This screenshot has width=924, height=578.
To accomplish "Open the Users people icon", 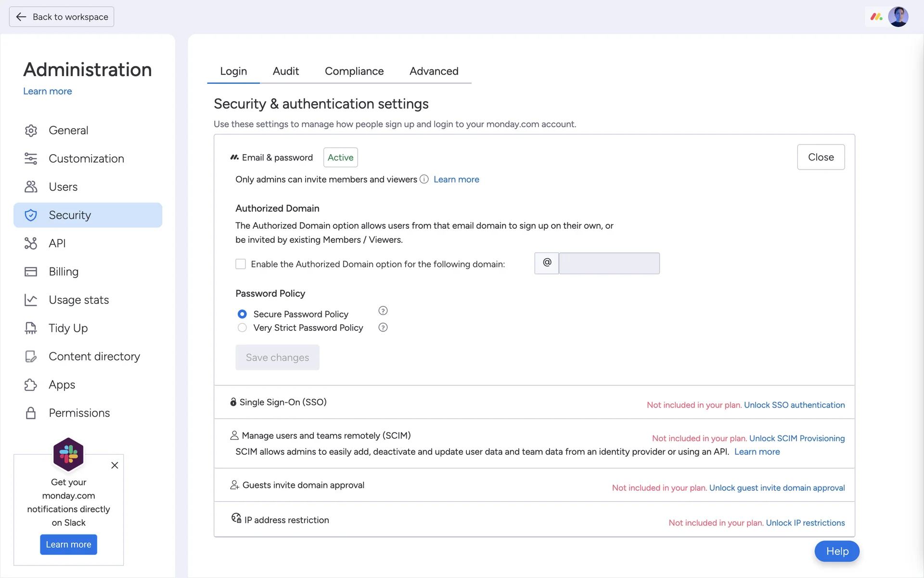I will click(31, 187).
